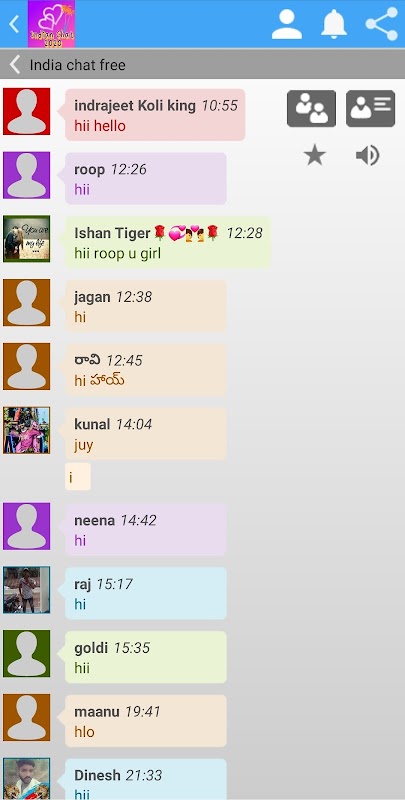This screenshot has width=405, height=800.
Task: Tap the Indian Chat app logo
Action: [x=52, y=24]
